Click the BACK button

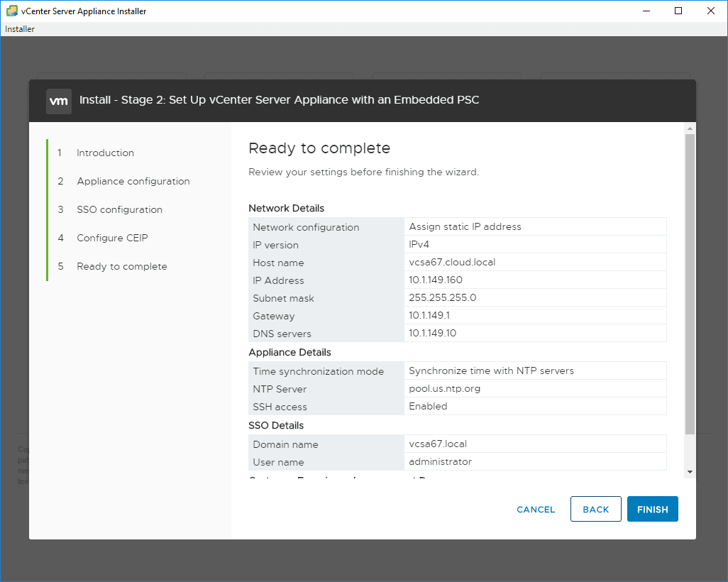pyautogui.click(x=596, y=509)
